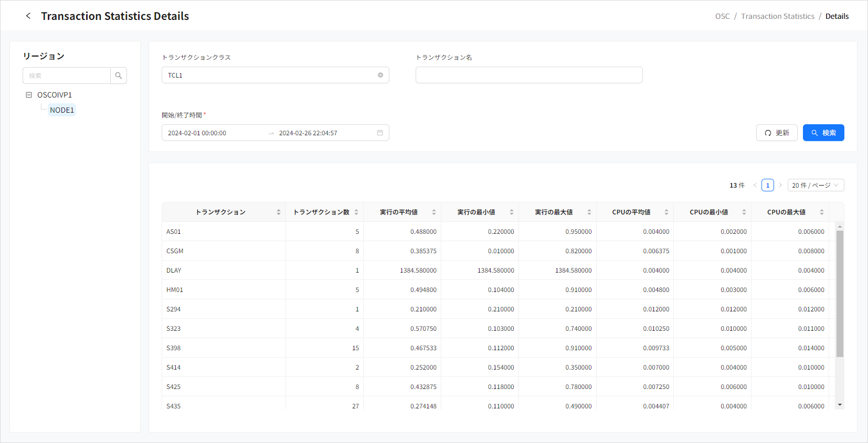Focus the トランザクション名 input field

(x=529, y=75)
